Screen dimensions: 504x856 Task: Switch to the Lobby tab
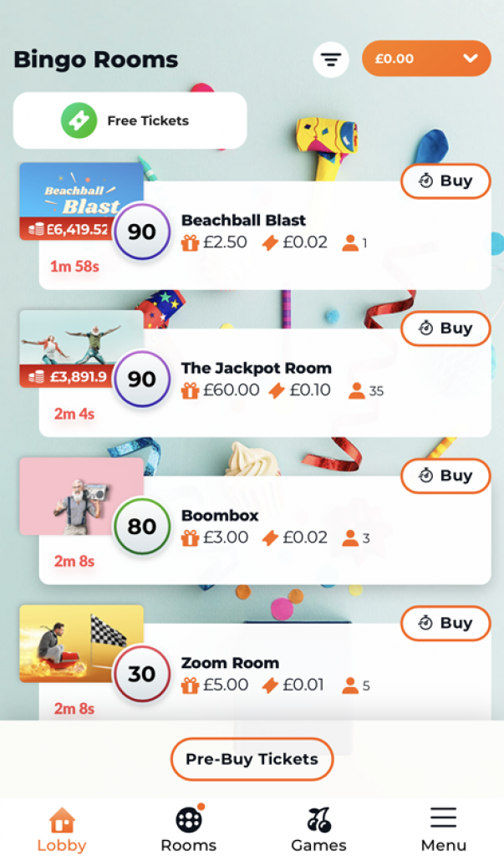(62, 829)
